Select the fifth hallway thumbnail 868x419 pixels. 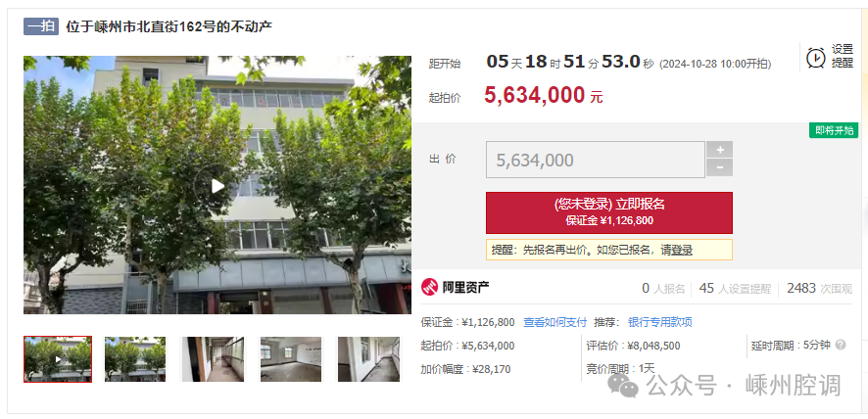pos(368,358)
